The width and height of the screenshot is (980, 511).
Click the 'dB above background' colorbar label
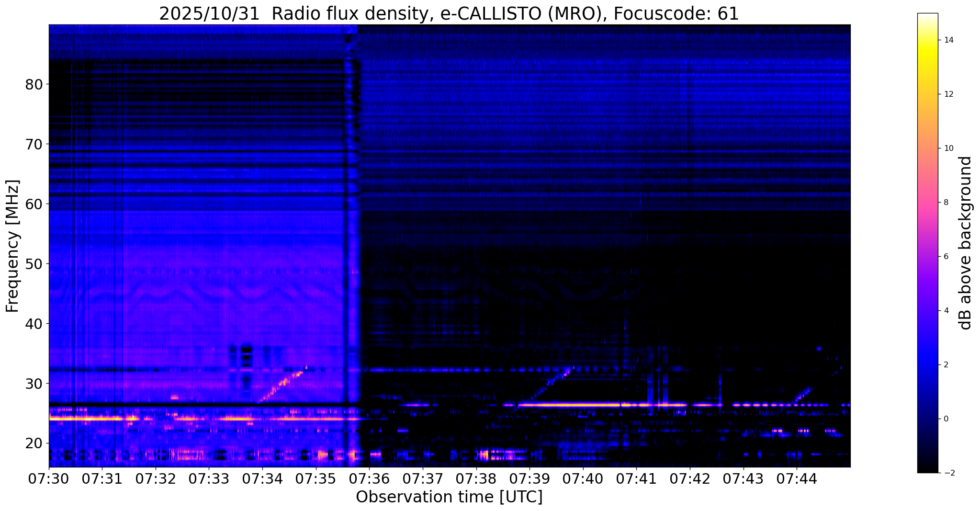click(966, 243)
